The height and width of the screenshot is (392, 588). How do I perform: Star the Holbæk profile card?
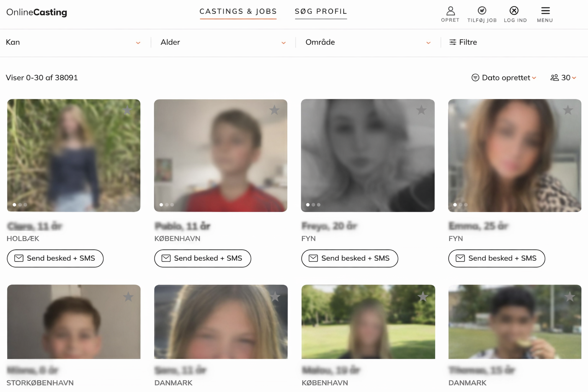127,110
